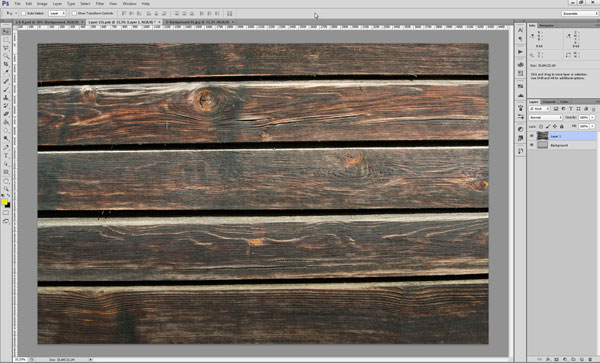Open the Image menu
The image size is (600, 363).
click(x=42, y=3)
